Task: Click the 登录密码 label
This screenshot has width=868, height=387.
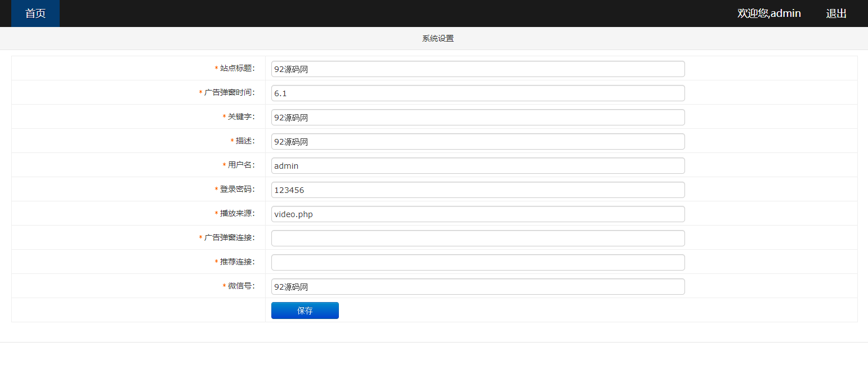Action: click(x=237, y=189)
